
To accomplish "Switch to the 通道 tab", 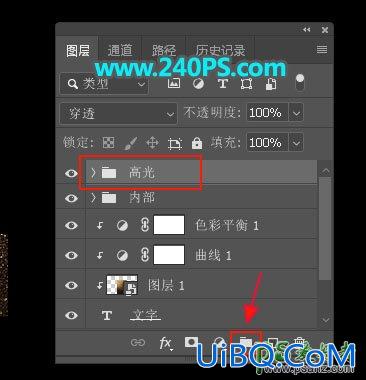I will point(120,51).
